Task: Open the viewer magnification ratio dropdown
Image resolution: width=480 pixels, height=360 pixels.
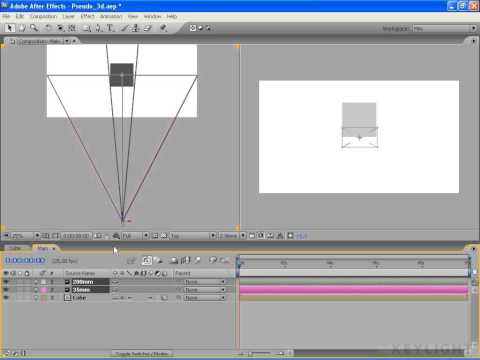Action: (25, 236)
